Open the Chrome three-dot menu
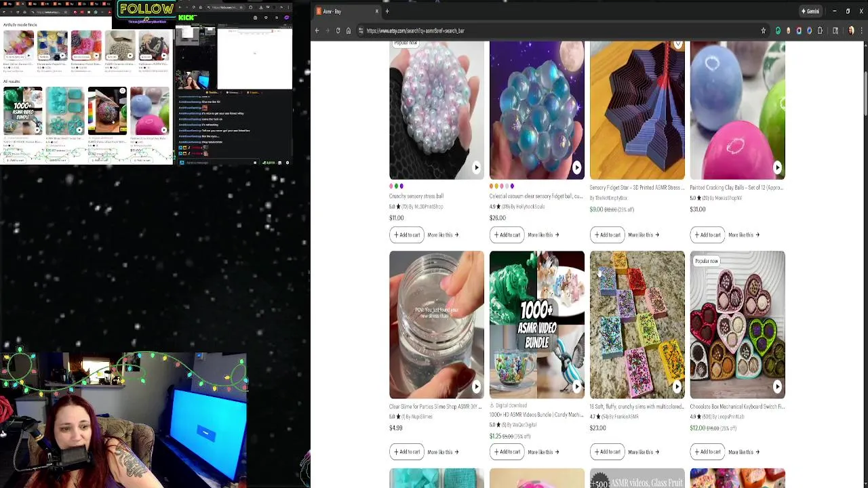 [x=862, y=30]
